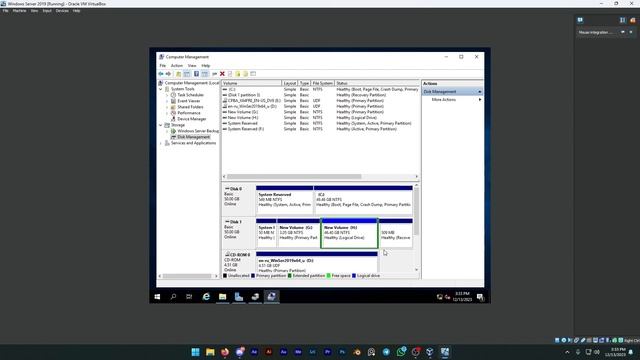Open File Explorer on guest taskbar
The height and width of the screenshot is (360, 640).
coord(222,297)
